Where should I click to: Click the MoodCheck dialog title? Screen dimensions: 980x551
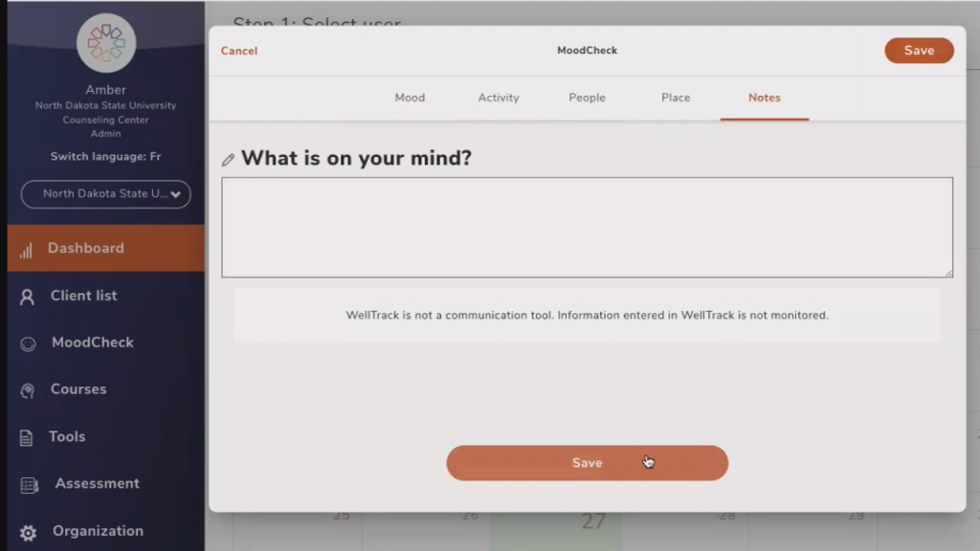(x=587, y=51)
